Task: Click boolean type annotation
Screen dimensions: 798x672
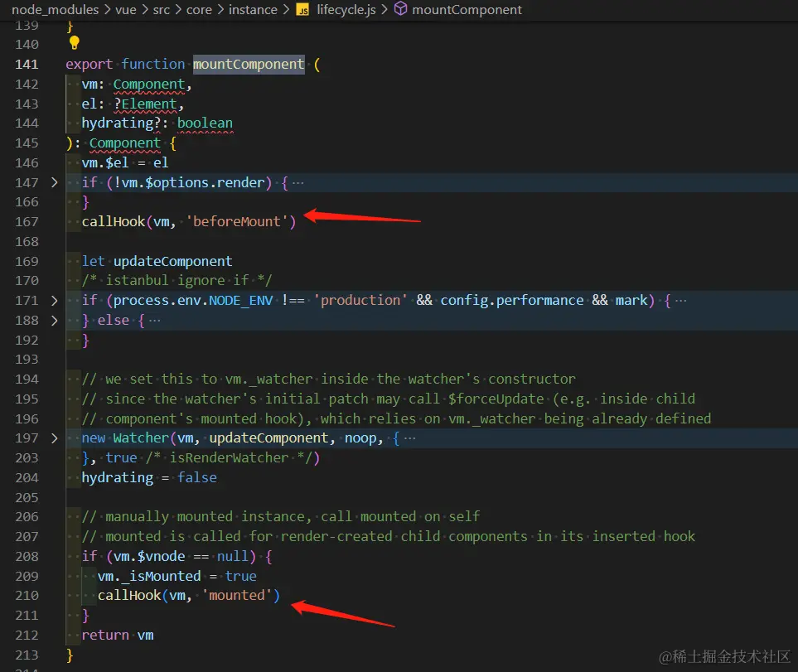Action: pyautogui.click(x=205, y=123)
